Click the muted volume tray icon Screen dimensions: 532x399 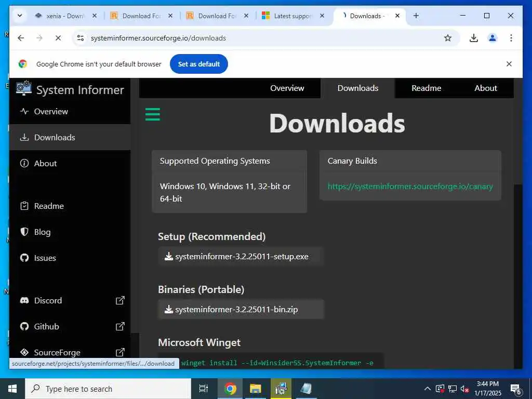pos(465,389)
